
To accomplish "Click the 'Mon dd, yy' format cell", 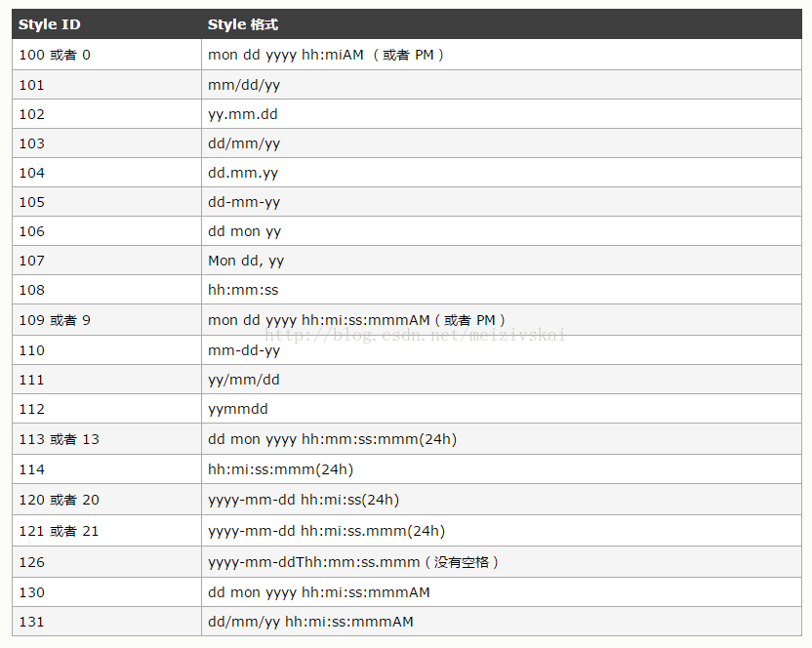I will tap(502, 261).
